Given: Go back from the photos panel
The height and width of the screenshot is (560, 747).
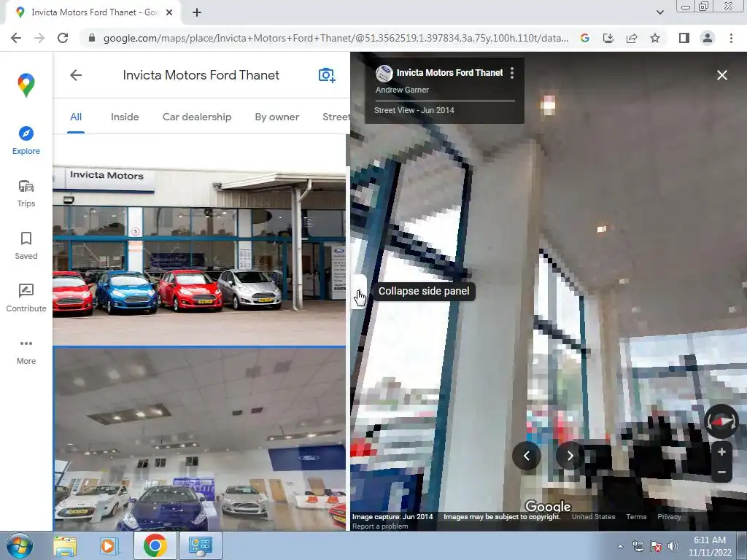Looking at the screenshot, I should (x=76, y=75).
